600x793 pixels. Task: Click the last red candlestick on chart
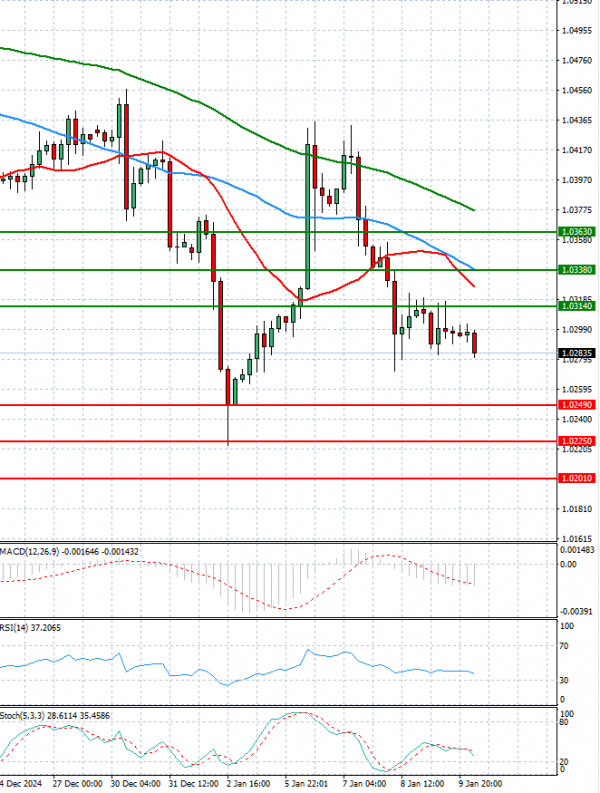click(474, 343)
